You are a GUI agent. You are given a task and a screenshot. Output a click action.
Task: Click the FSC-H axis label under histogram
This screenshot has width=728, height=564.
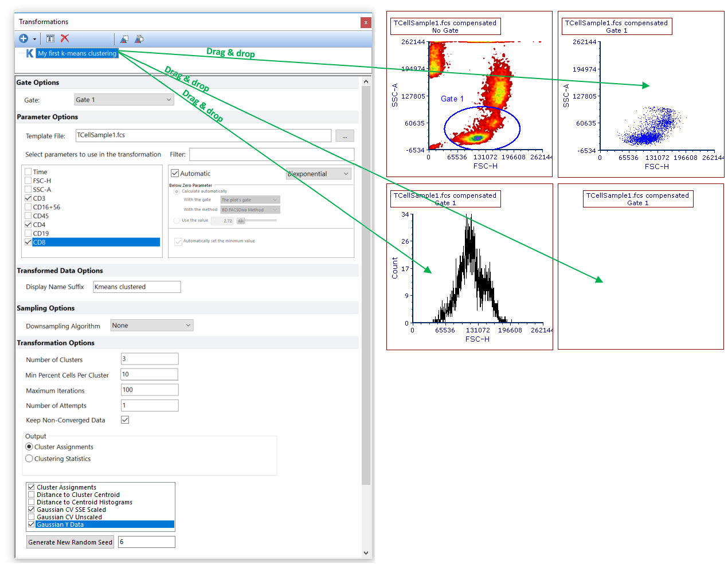pyautogui.click(x=477, y=339)
